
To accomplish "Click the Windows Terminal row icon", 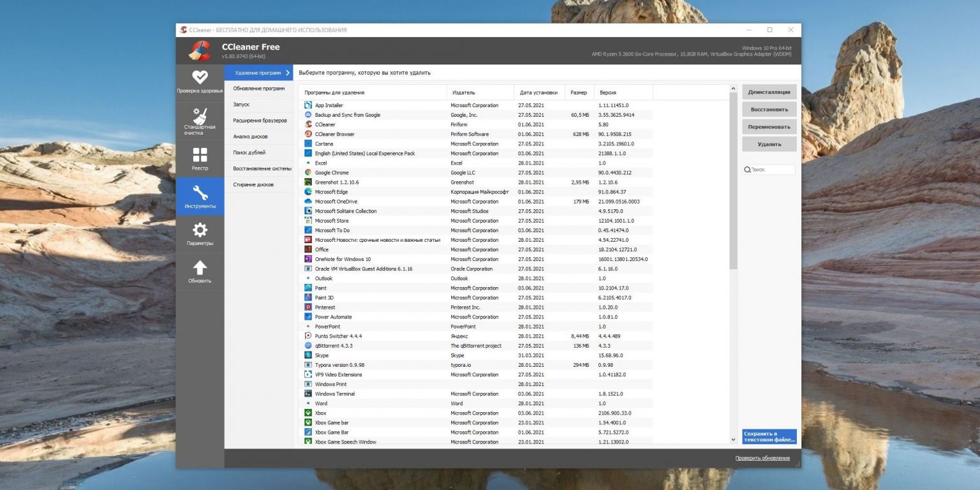I will [308, 394].
